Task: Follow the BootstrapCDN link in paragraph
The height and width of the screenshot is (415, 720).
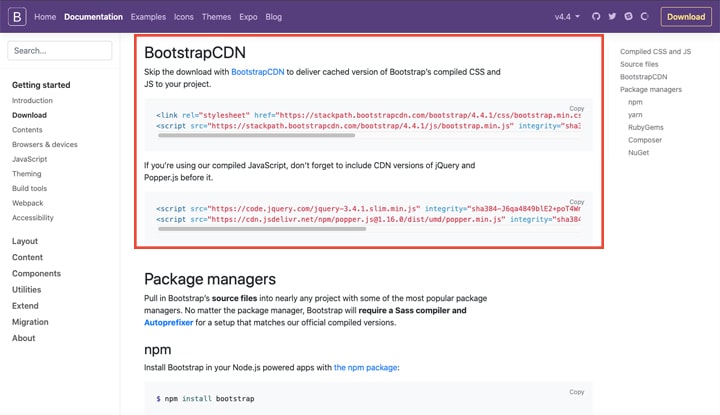Action: coord(258,72)
